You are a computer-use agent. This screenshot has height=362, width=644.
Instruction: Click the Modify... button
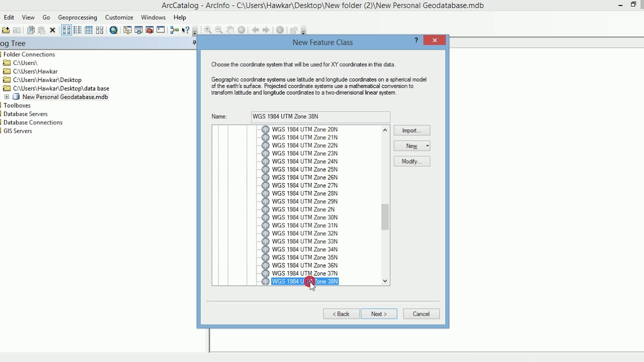(x=412, y=161)
